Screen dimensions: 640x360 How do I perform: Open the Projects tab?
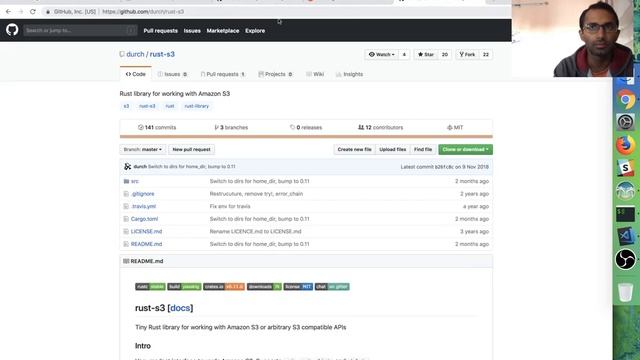[x=275, y=74]
